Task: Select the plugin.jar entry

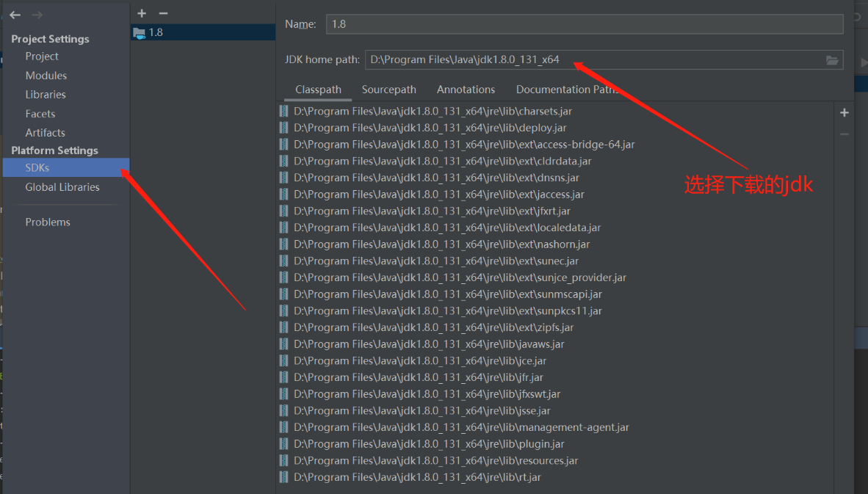Action: click(x=429, y=443)
